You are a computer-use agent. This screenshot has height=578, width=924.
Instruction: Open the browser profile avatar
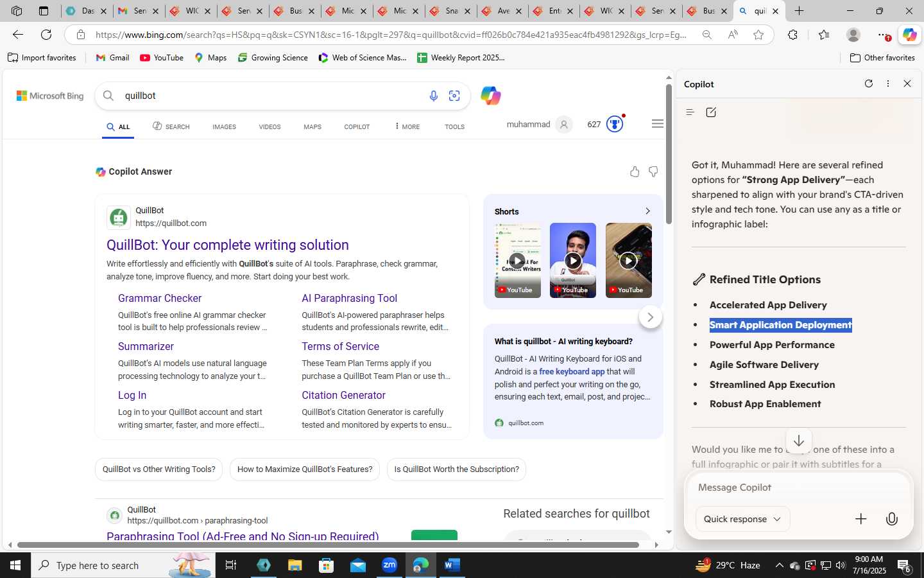(x=853, y=35)
